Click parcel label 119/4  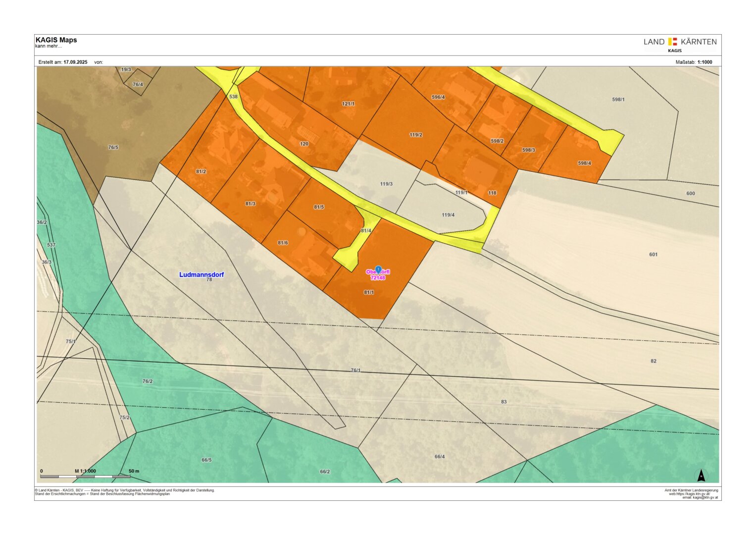[x=448, y=215]
